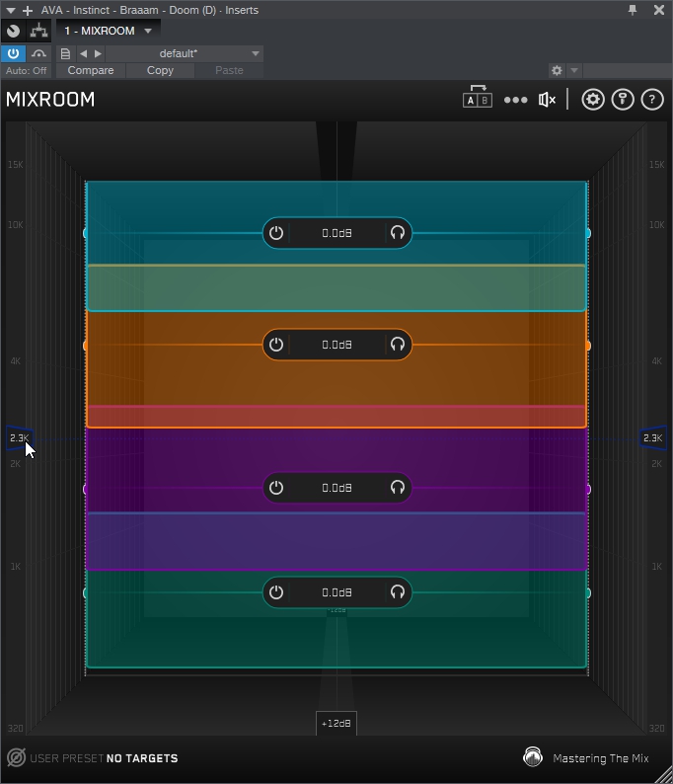Viewport: 673px width, 784px height.
Task: Solo the green band with headphones
Action: click(398, 592)
